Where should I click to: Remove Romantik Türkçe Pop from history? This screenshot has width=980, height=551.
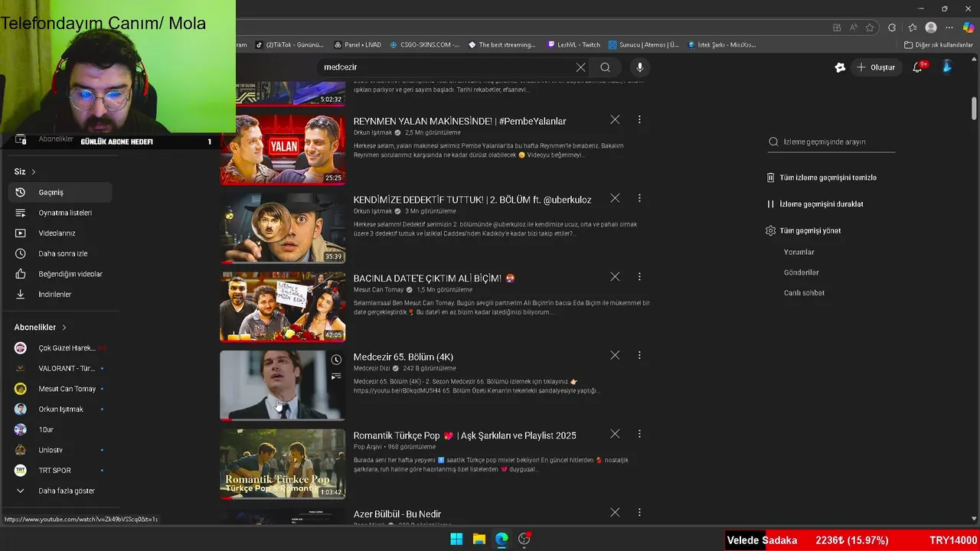tap(615, 434)
